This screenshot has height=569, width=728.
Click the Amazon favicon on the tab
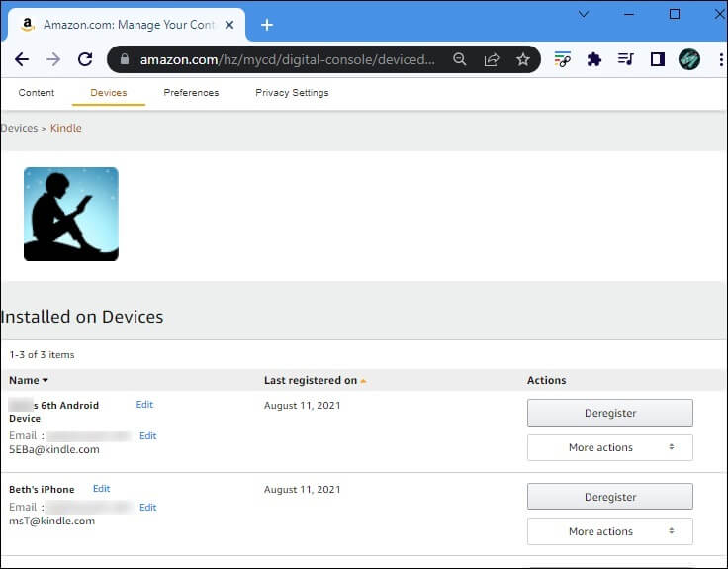[28, 24]
